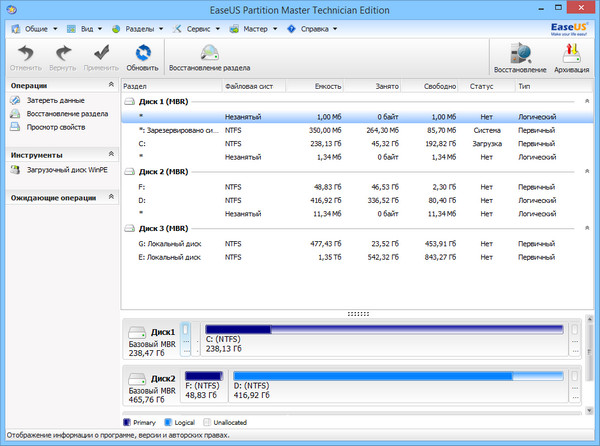Collapse the Операции sidebar panel

110,86
